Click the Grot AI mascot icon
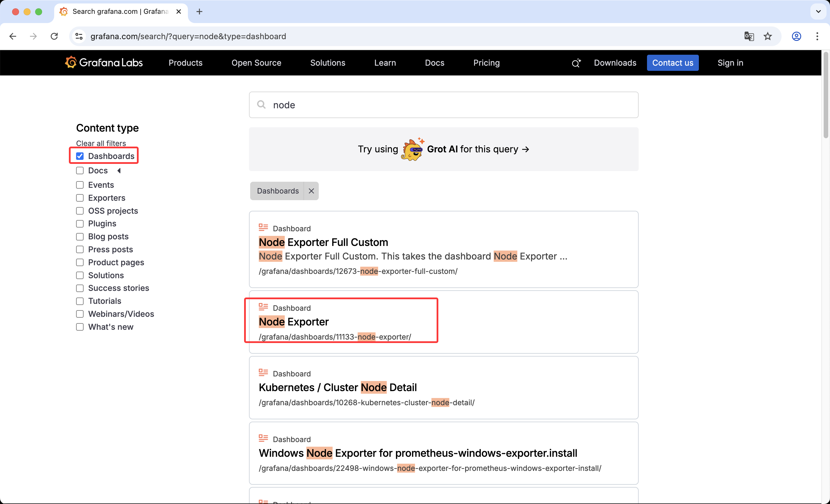Viewport: 830px width, 504px height. (412, 149)
